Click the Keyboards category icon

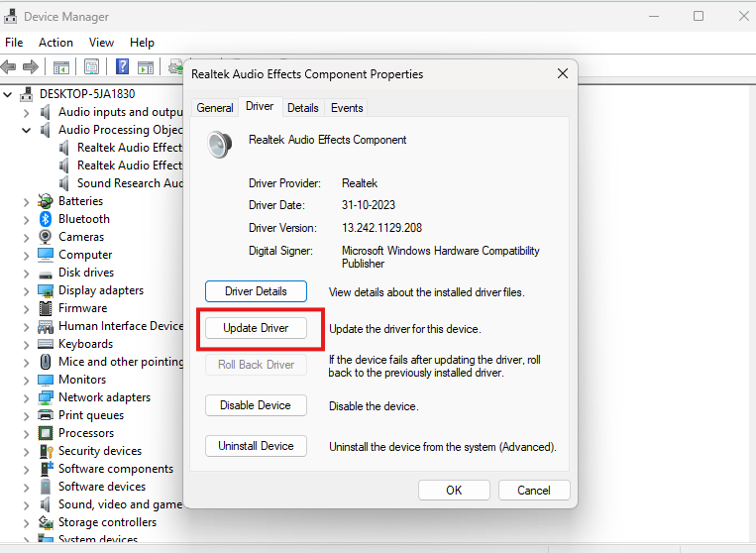[x=46, y=344]
